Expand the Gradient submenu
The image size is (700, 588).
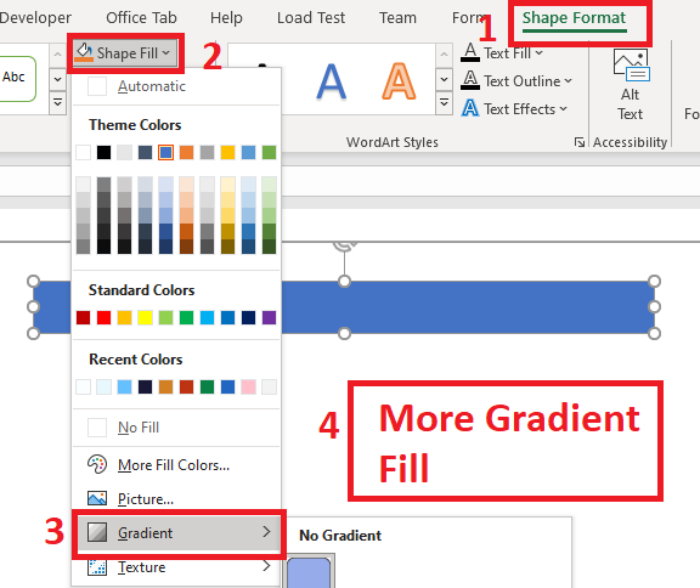178,533
